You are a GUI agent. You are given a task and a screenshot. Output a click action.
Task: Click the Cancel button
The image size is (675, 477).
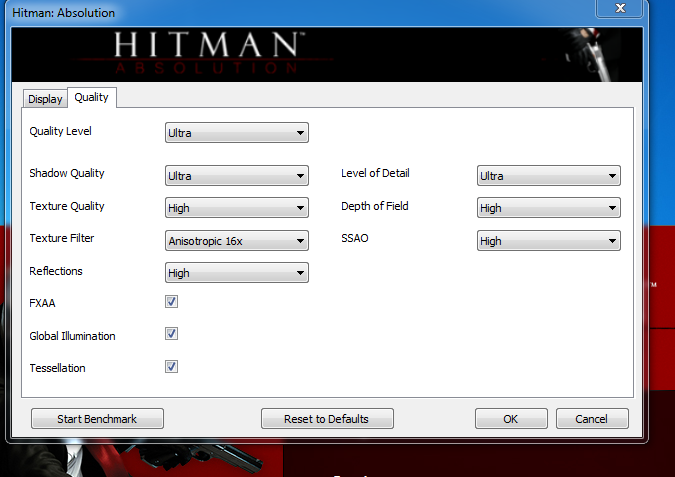point(592,418)
